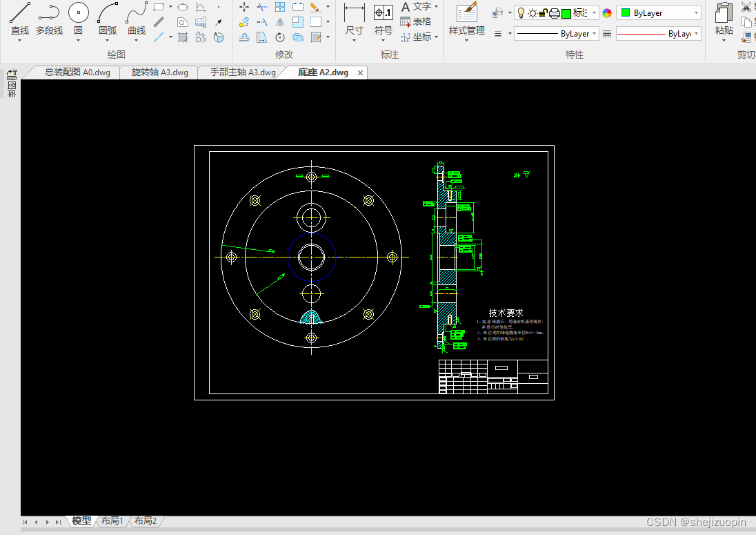756x535 pixels.
Task: Choose the Ellipse draw tool
Action: (x=183, y=7)
